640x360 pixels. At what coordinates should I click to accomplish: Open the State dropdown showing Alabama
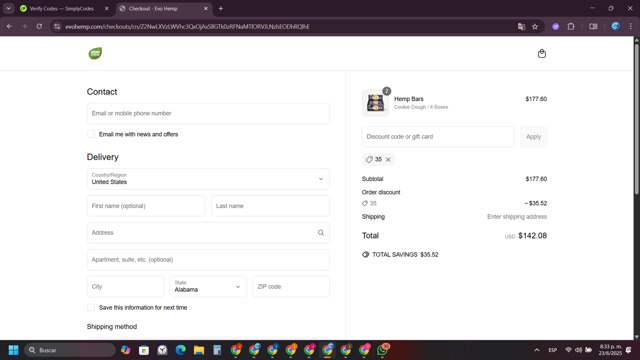click(x=208, y=287)
